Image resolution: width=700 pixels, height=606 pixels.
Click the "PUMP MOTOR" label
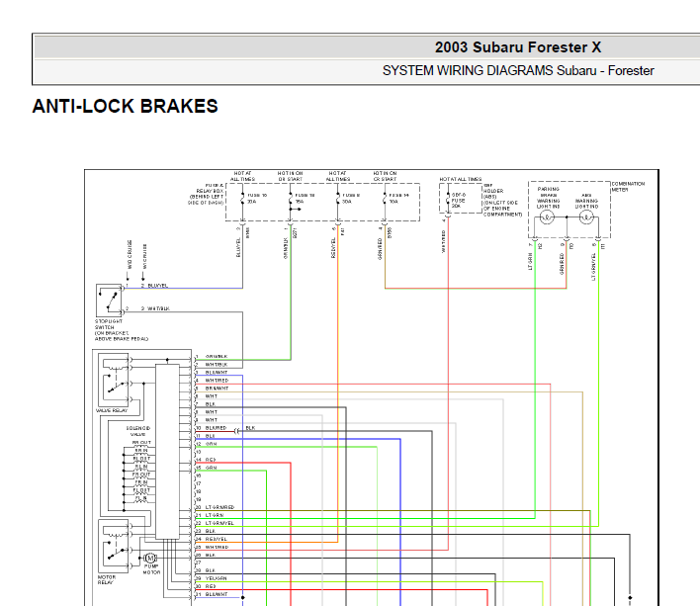click(151, 569)
